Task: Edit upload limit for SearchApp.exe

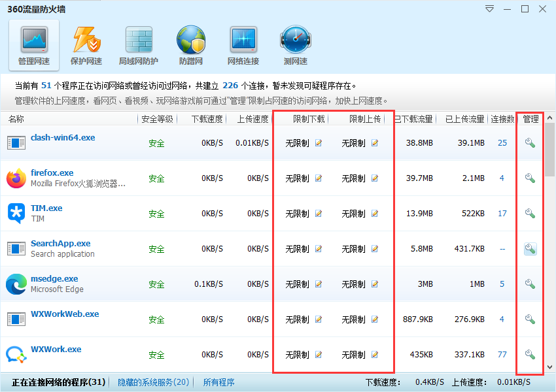Action: tap(374, 248)
